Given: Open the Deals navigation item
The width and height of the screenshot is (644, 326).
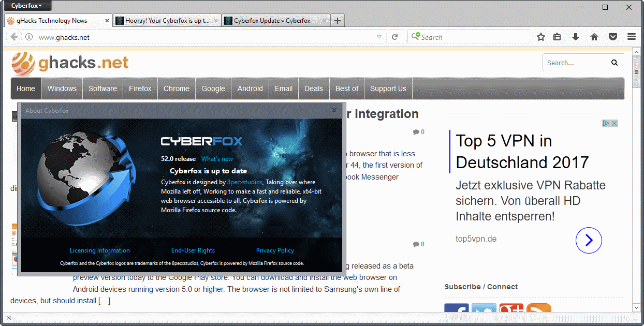Looking at the screenshot, I should click(x=314, y=88).
